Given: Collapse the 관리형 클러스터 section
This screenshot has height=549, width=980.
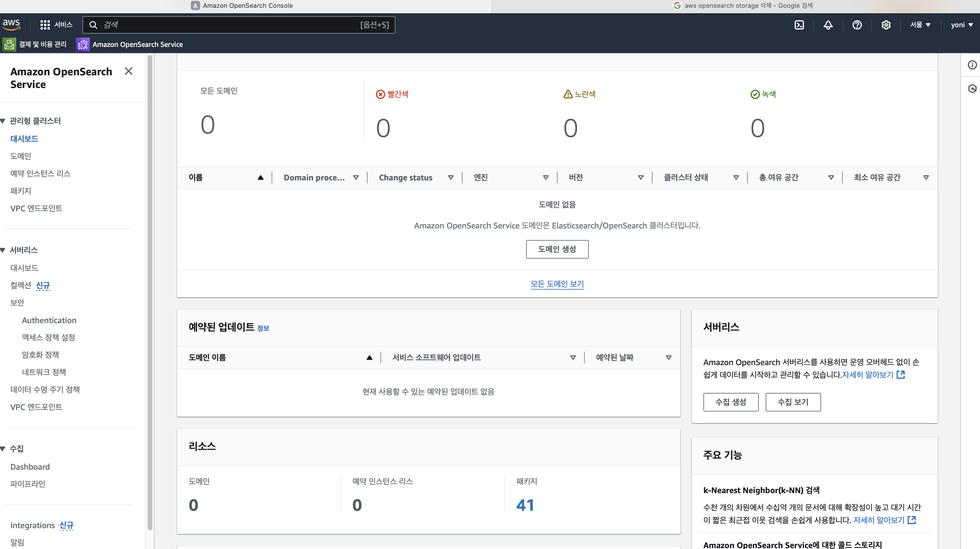Looking at the screenshot, I should [x=3, y=121].
